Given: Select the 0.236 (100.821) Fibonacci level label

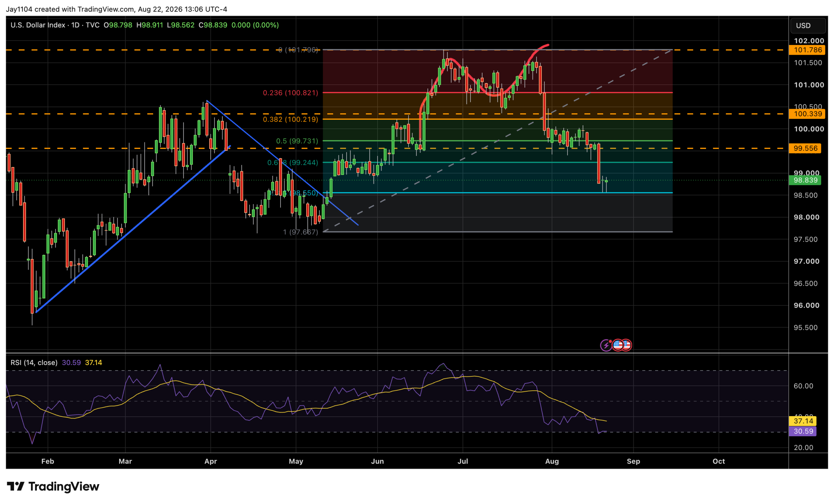Looking at the screenshot, I should tap(290, 93).
